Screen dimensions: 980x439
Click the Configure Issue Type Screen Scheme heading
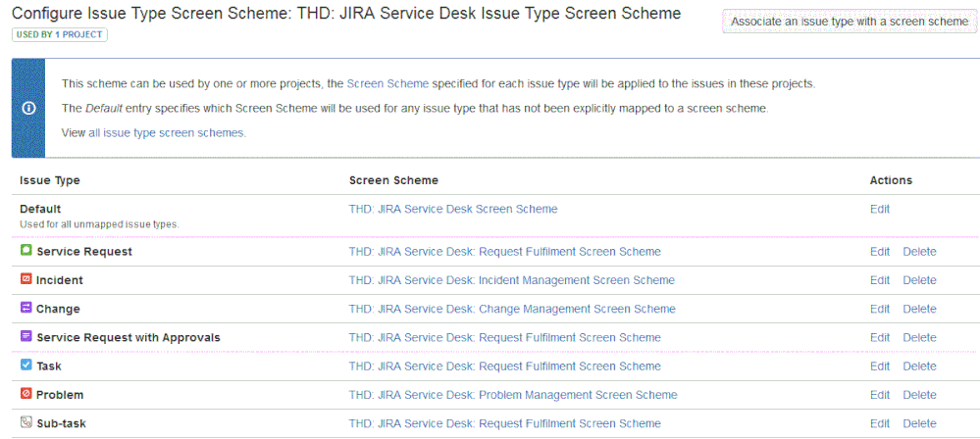pos(347,13)
